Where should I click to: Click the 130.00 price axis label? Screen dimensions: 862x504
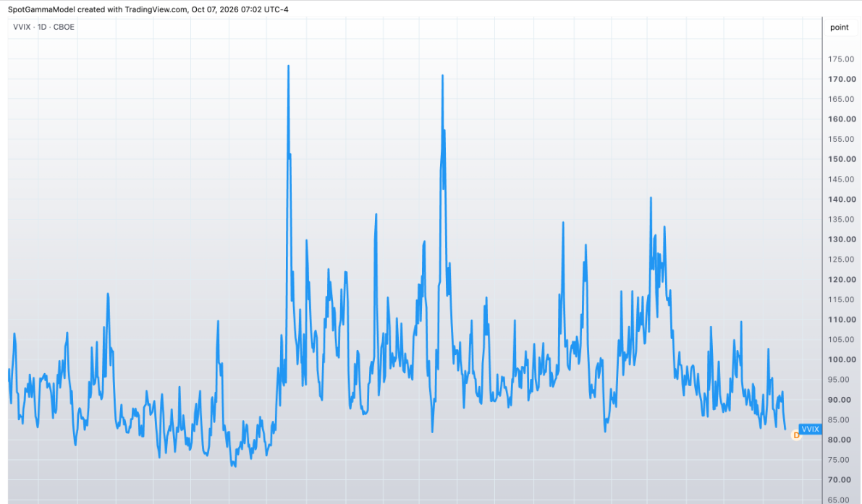[x=842, y=239]
